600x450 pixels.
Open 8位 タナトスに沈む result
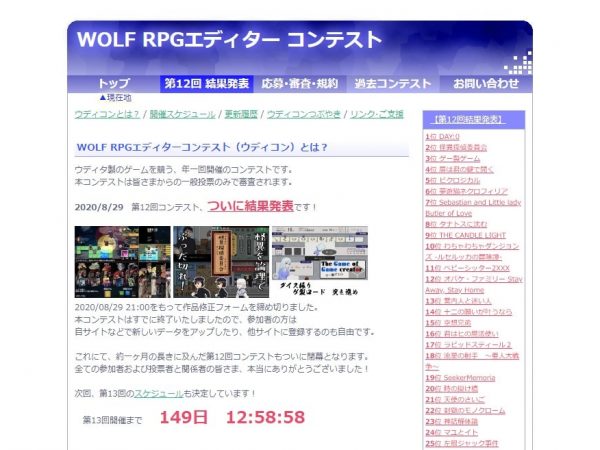tap(456, 224)
